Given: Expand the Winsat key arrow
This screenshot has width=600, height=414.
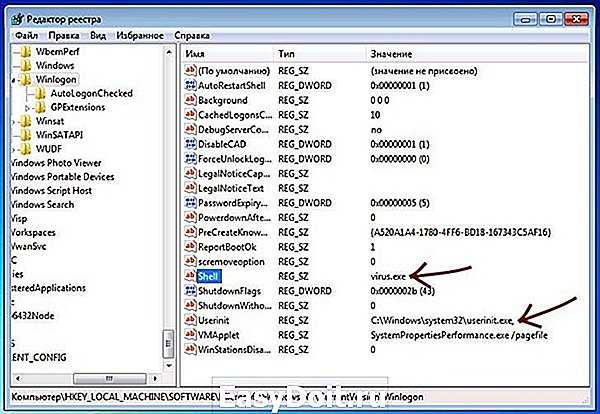Looking at the screenshot, I should [x=13, y=122].
